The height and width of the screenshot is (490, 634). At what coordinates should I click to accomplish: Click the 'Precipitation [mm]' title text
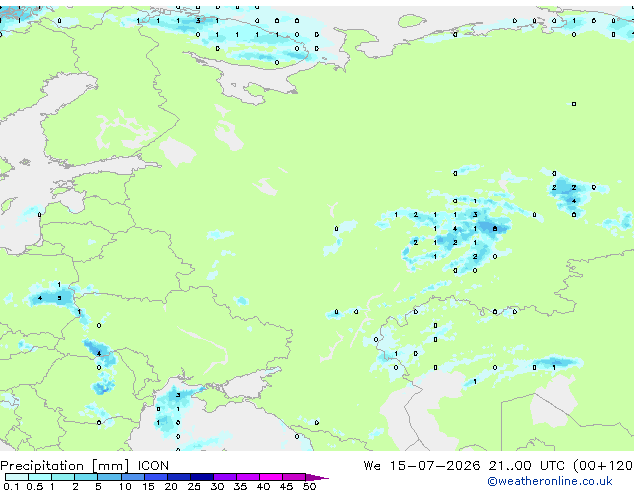coord(65,466)
